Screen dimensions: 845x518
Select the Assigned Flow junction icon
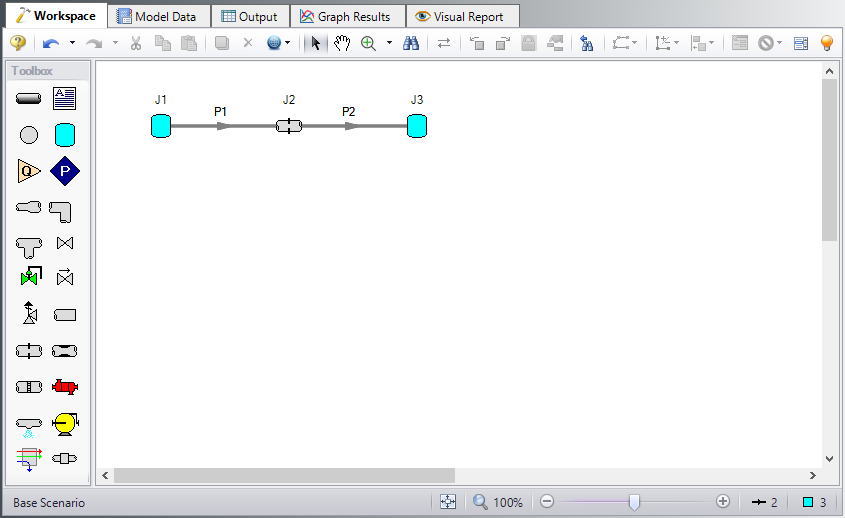(28, 171)
